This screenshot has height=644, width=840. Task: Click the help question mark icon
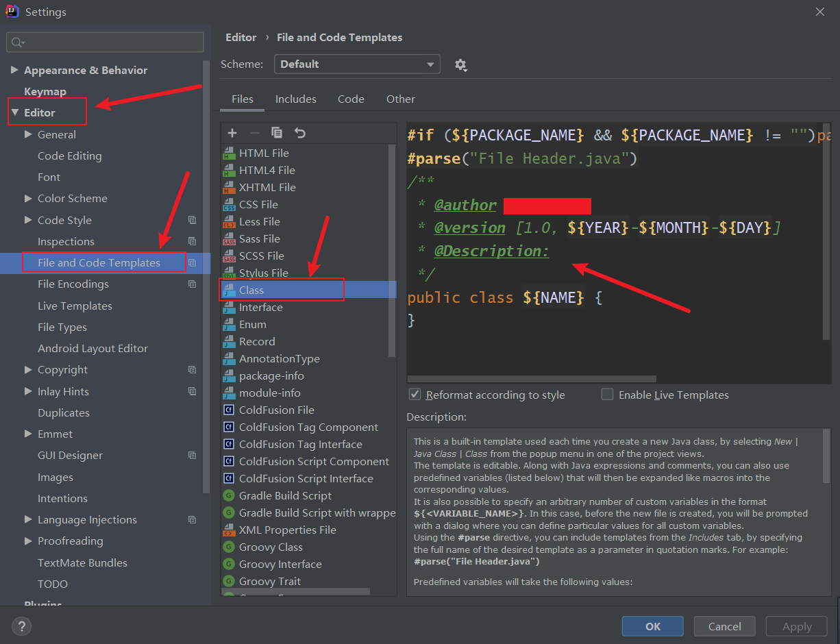[21, 626]
